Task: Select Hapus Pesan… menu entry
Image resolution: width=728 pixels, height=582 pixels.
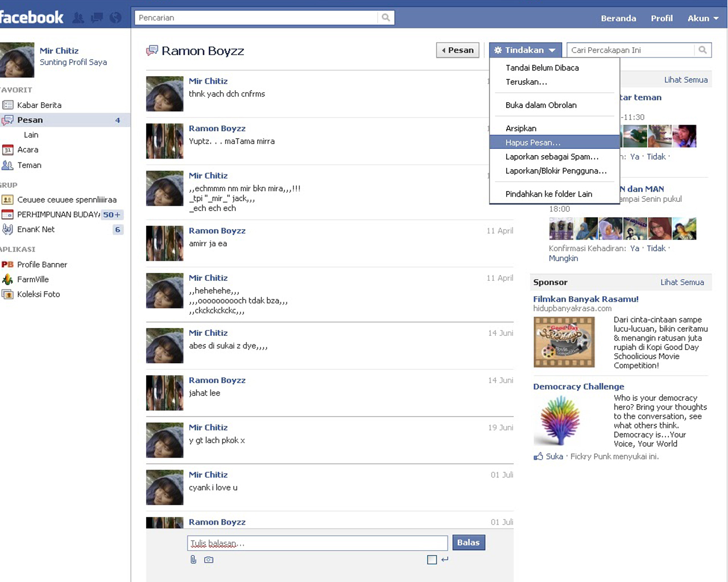Action: click(555, 143)
